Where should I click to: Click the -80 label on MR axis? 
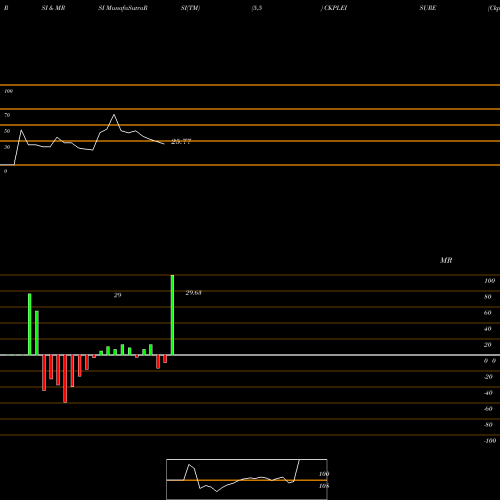(488, 425)
